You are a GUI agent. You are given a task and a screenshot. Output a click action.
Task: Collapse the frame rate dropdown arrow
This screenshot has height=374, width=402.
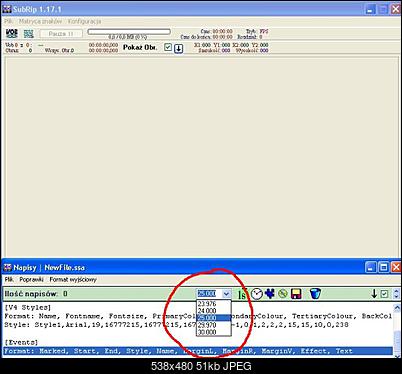click(226, 294)
